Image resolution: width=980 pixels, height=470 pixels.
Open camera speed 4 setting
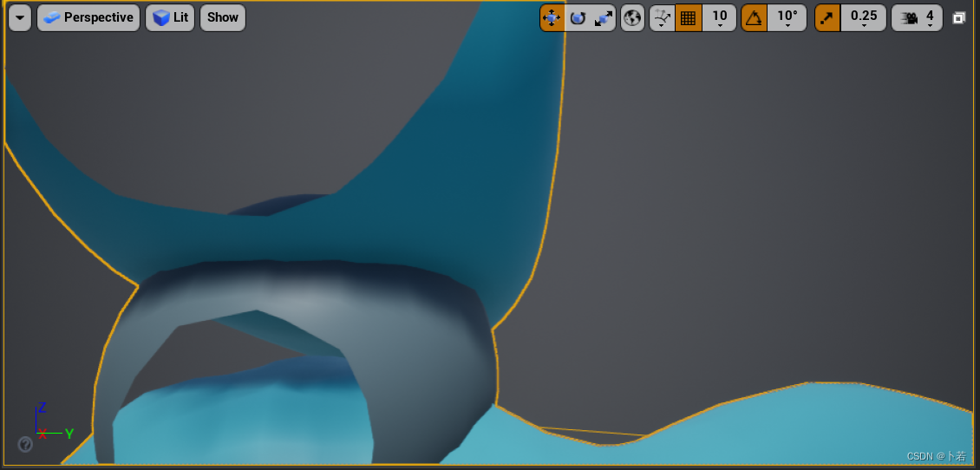tap(916, 18)
